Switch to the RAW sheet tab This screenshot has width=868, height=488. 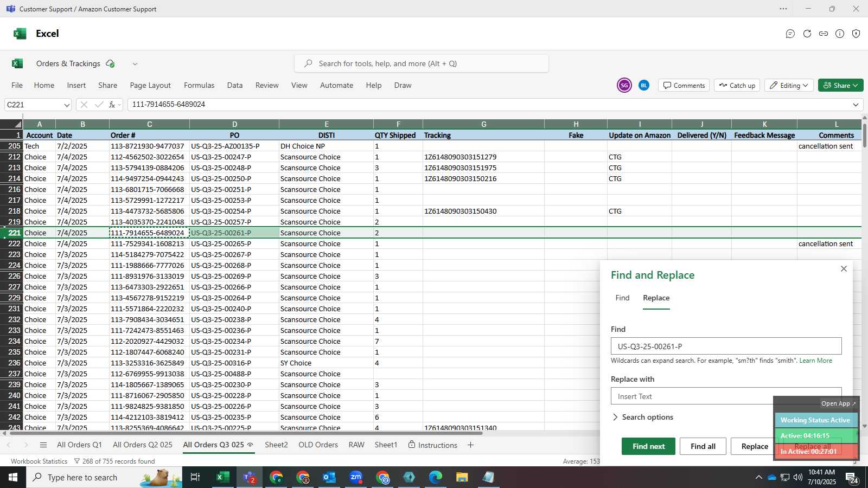tap(356, 445)
